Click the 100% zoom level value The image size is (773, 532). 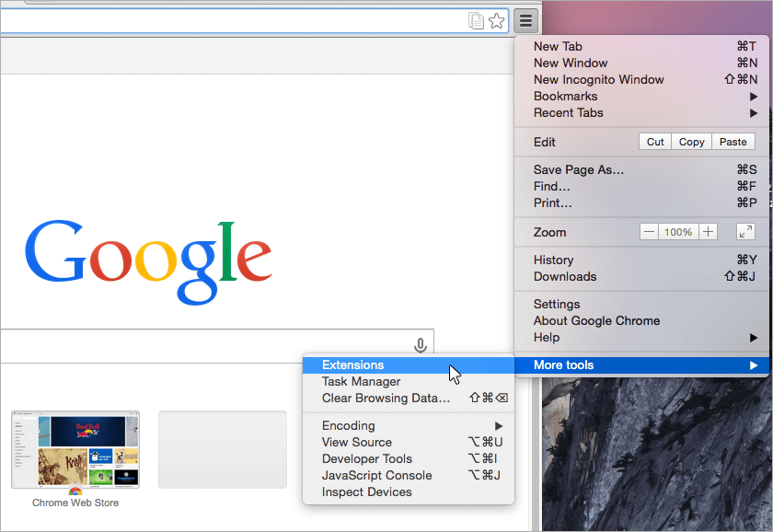coord(678,232)
